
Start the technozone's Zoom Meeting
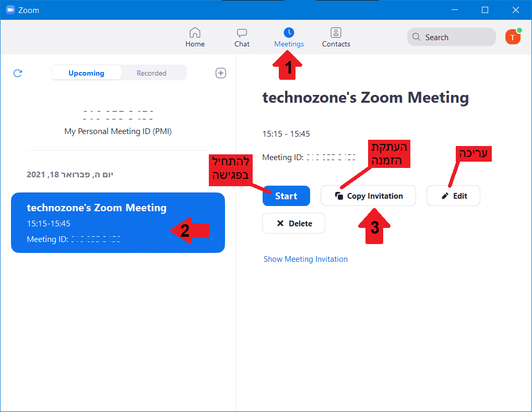tap(286, 196)
